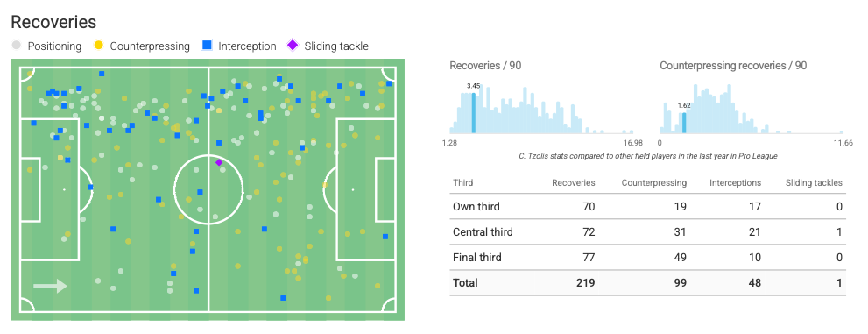Click the Central third row label
The width and height of the screenshot is (868, 334).
[483, 232]
